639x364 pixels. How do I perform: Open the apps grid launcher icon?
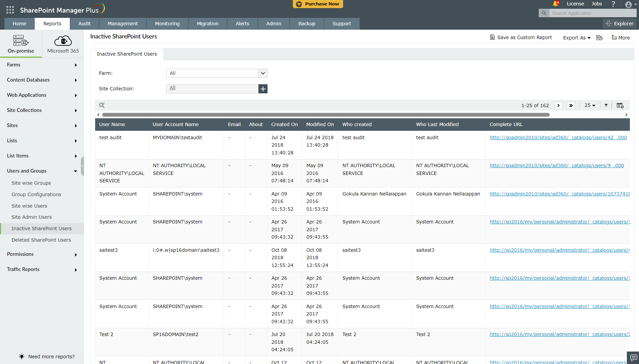tap(10, 10)
